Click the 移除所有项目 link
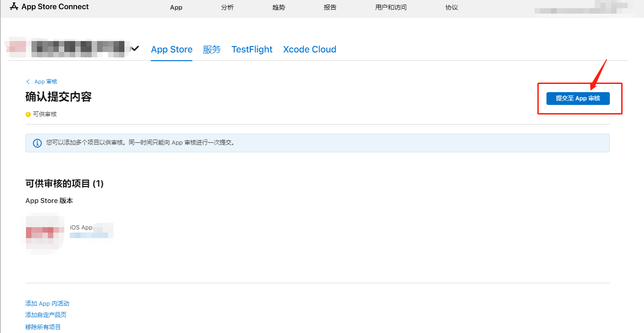Screen dimensions: 644x333 (x=43, y=327)
